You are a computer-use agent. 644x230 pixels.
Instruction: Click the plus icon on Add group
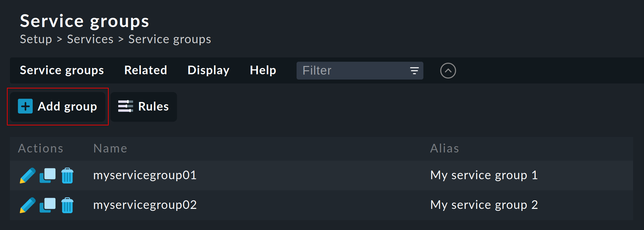tap(25, 106)
